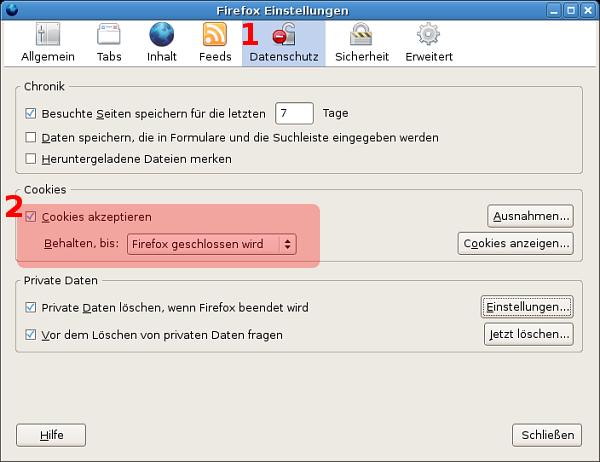Image resolution: width=600 pixels, height=462 pixels.
Task: Open cookie exceptions with Ausnahmen button
Action: point(530,216)
